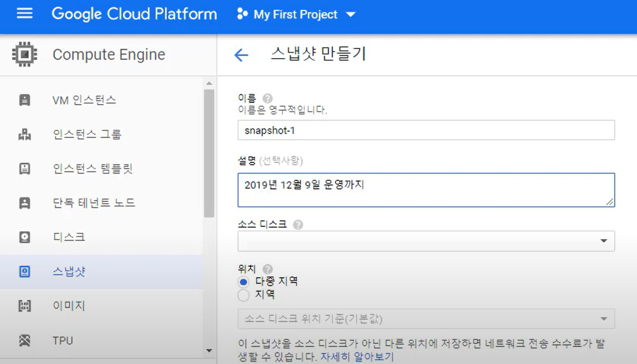Select the 지역 radio button
This screenshot has width=637, height=364.
[x=243, y=295]
